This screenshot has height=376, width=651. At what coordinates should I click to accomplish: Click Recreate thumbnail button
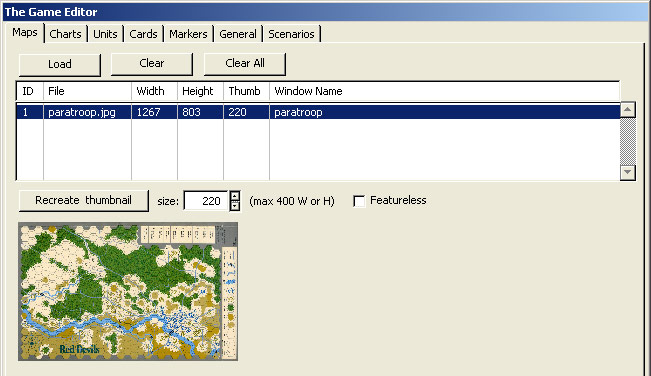[x=83, y=200]
